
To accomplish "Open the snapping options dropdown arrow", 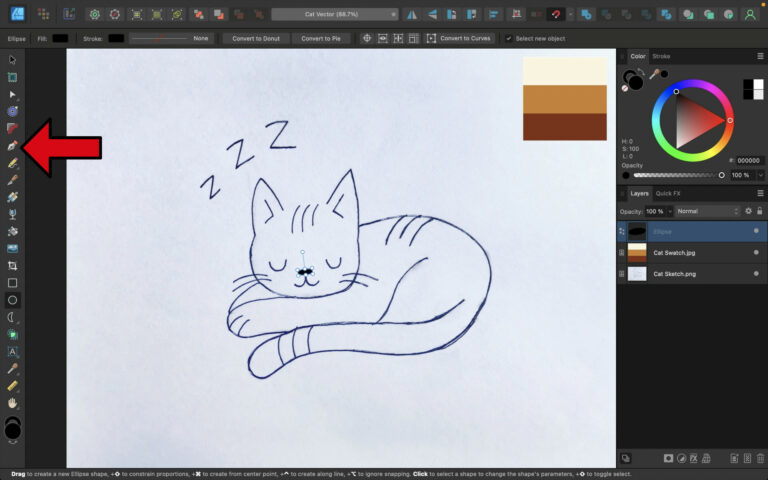I will (571, 14).
